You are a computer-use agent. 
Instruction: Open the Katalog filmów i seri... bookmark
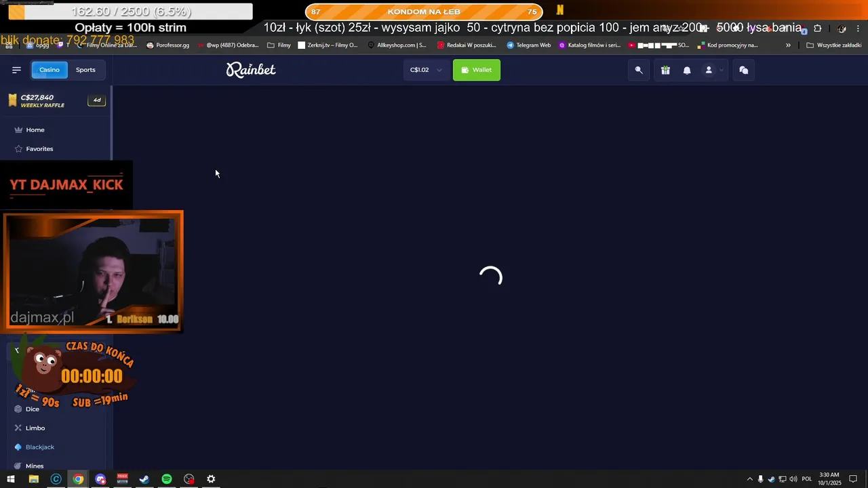coord(589,45)
